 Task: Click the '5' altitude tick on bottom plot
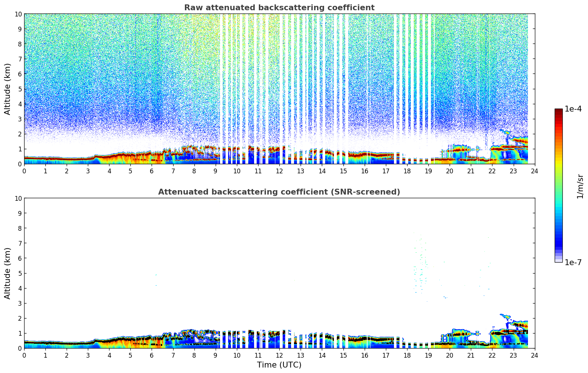tap(20, 273)
